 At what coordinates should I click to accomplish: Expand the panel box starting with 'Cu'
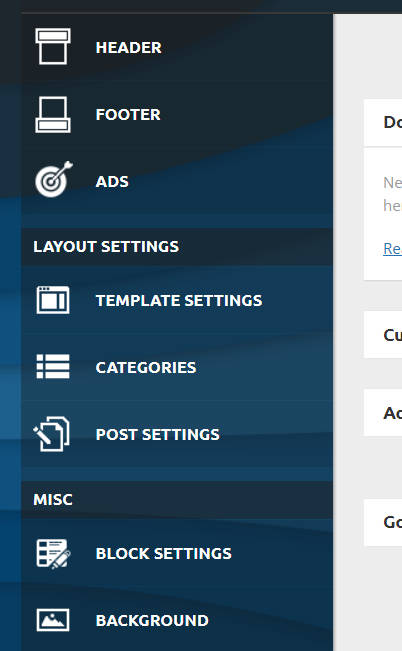tap(383, 335)
